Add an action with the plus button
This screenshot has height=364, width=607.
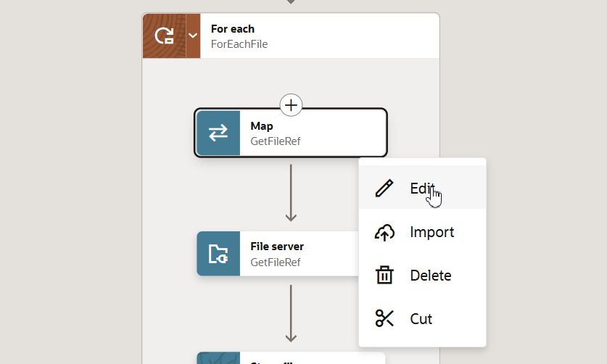click(x=291, y=105)
